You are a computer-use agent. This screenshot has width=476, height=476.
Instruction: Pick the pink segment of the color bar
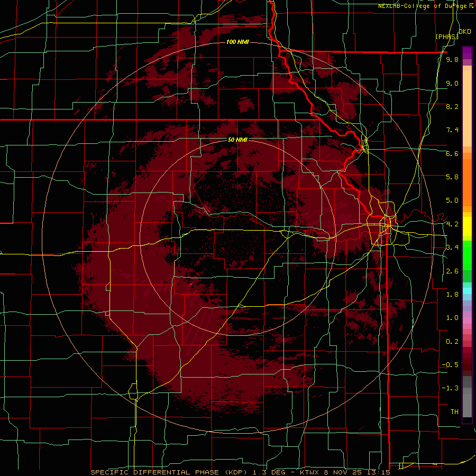tap(467, 321)
